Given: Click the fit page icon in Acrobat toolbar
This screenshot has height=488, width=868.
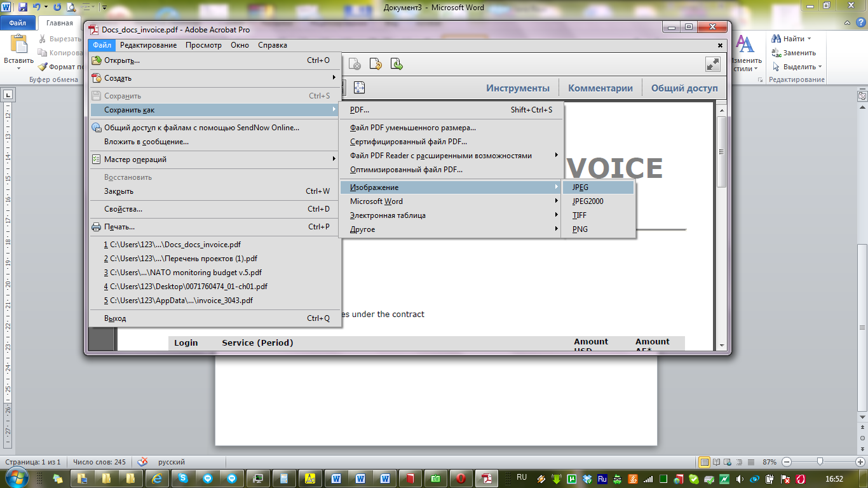Looking at the screenshot, I should 359,88.
